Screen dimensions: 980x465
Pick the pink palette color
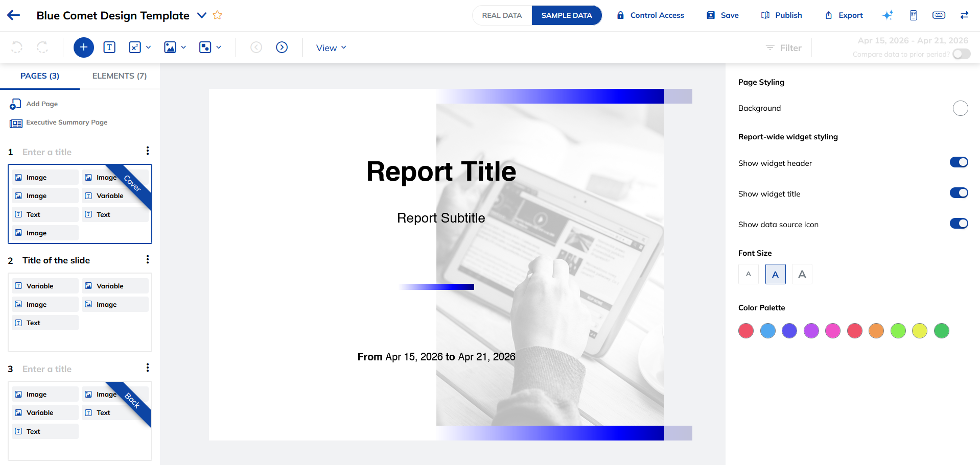tap(833, 331)
